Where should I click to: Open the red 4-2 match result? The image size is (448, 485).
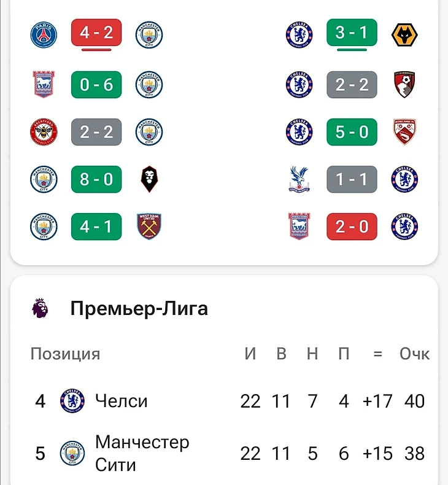tap(96, 33)
